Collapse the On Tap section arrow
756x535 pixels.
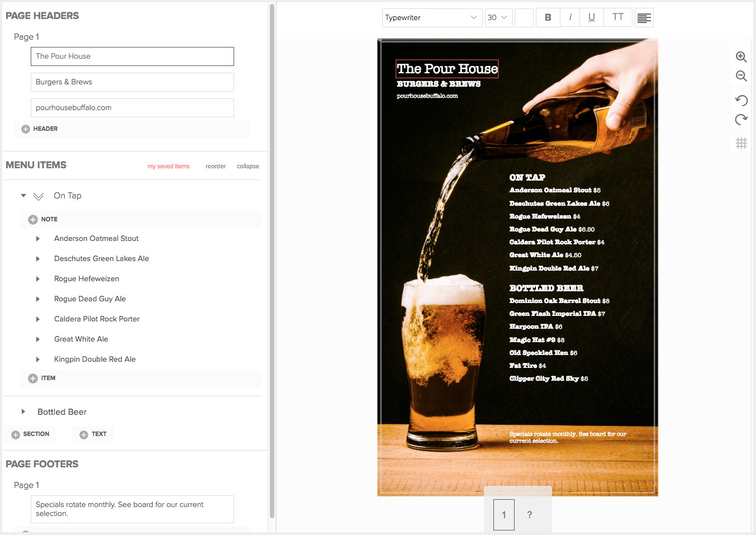coord(23,196)
